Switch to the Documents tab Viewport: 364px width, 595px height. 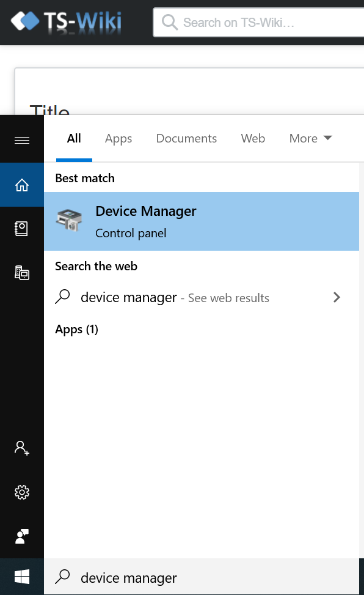click(x=186, y=138)
